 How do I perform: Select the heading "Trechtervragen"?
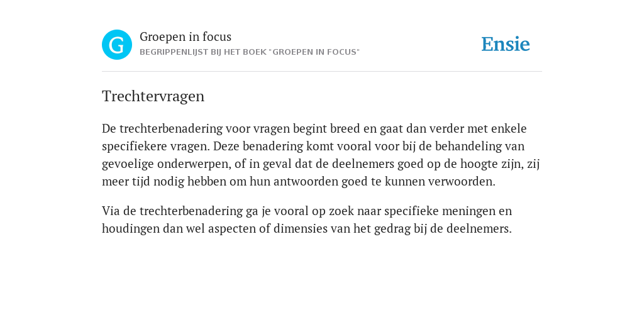tap(153, 96)
